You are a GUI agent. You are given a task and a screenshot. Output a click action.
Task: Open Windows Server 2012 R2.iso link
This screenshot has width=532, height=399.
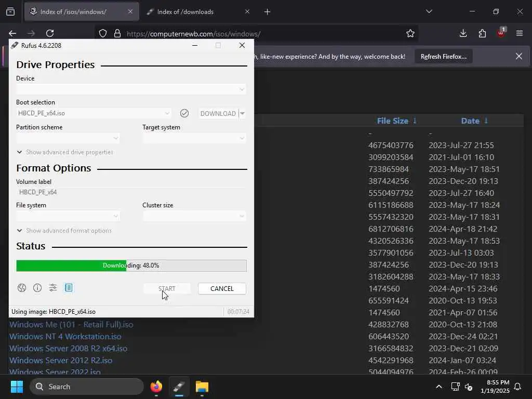(x=61, y=361)
